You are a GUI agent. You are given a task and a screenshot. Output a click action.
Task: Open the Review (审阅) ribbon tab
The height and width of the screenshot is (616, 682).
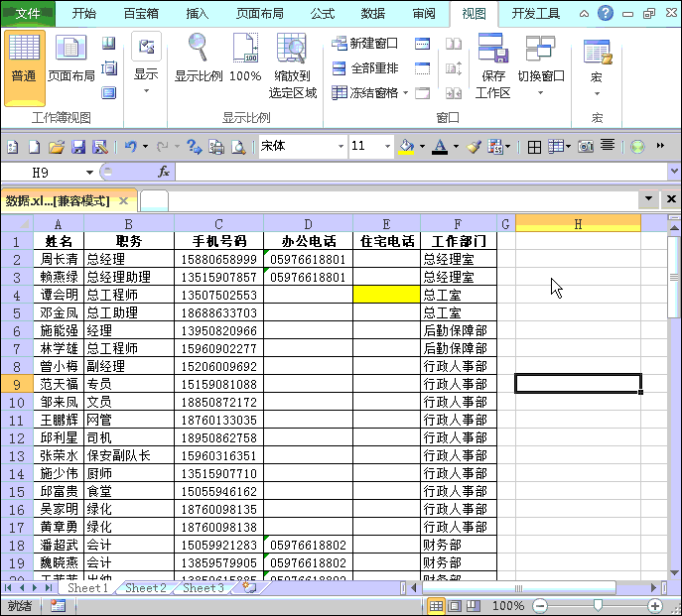[x=424, y=14]
